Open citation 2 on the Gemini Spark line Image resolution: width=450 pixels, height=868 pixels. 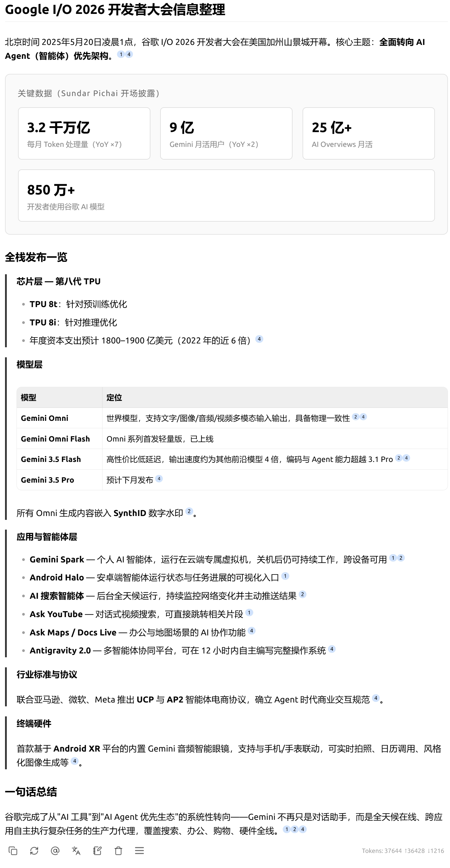click(401, 558)
